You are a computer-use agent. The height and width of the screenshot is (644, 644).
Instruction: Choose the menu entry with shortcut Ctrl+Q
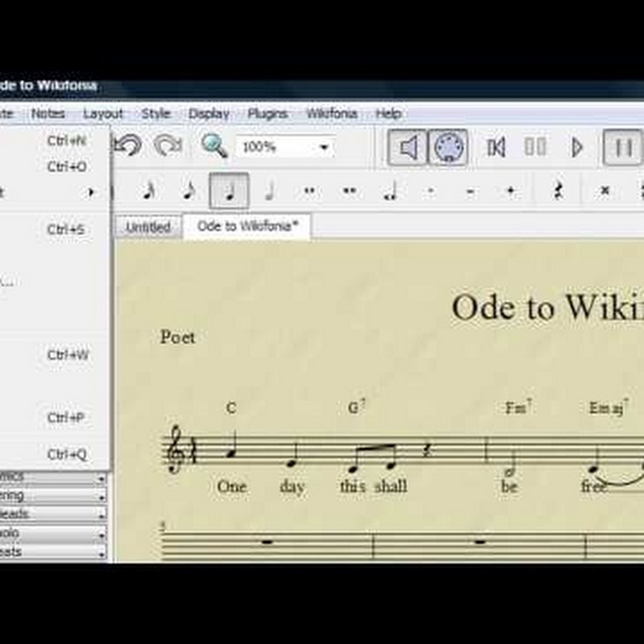tap(54, 454)
